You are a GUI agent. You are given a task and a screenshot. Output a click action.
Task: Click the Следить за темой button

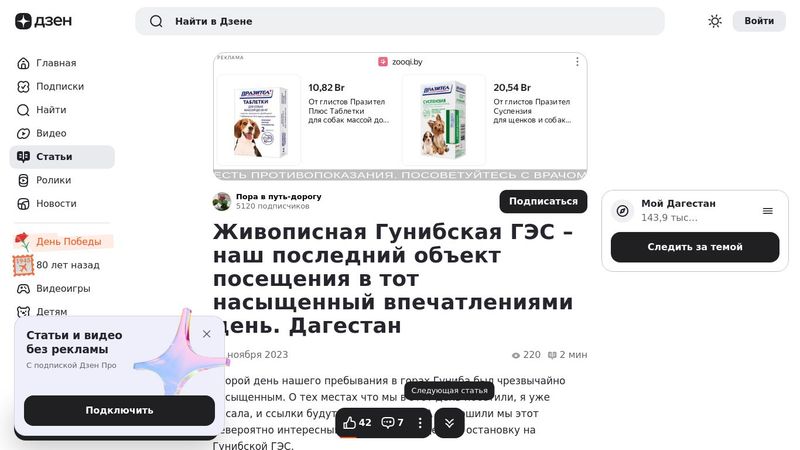click(x=695, y=247)
